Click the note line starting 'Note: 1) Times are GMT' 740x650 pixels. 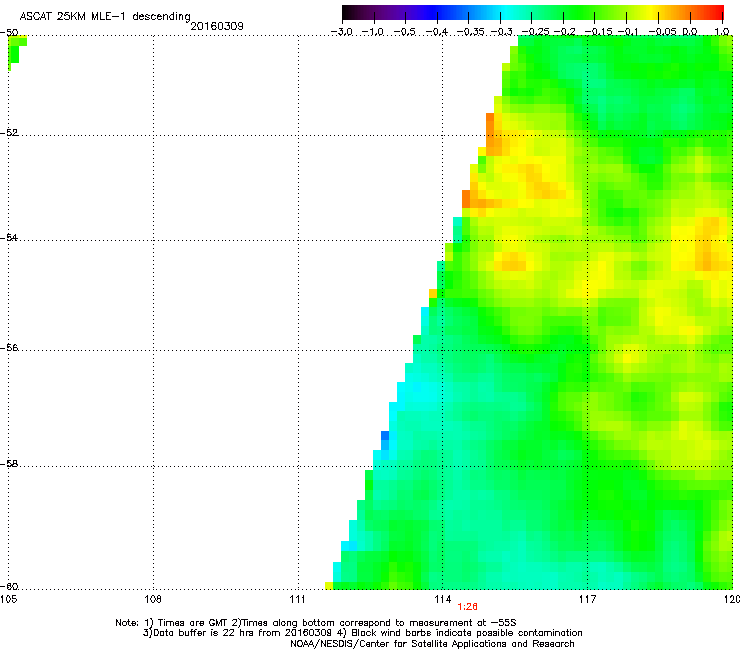(316, 623)
